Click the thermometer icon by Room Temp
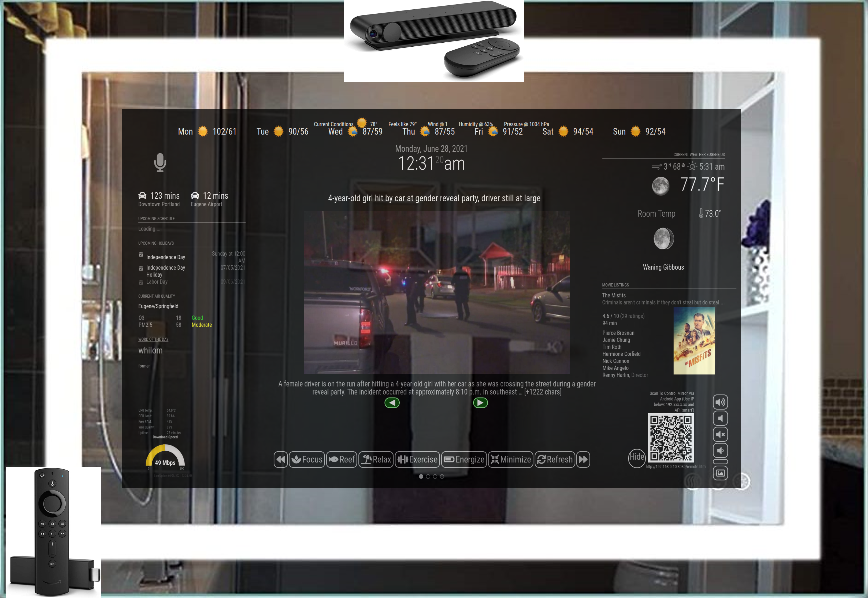 tap(701, 213)
